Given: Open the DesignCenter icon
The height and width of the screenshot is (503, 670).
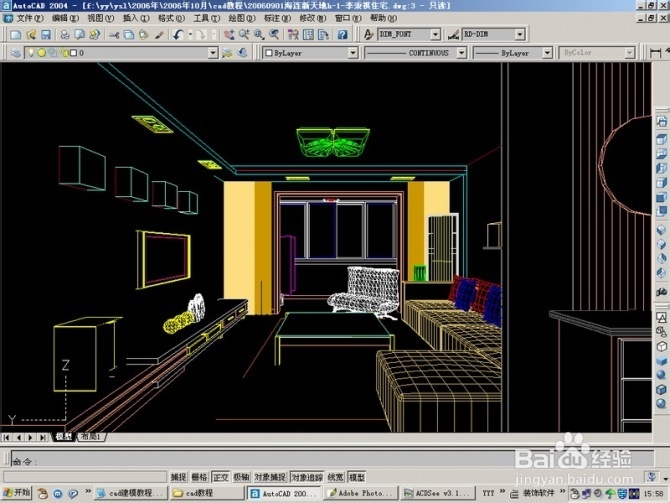Looking at the screenshot, I should tap(308, 35).
